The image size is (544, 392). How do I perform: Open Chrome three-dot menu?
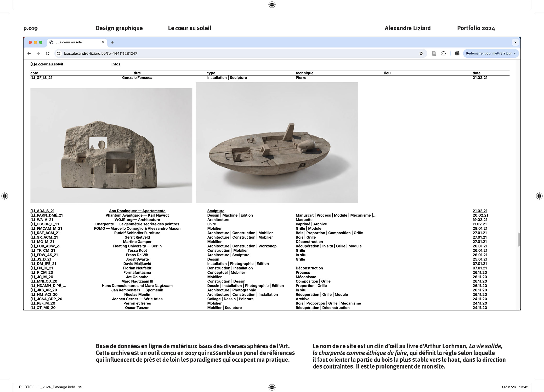pos(515,53)
